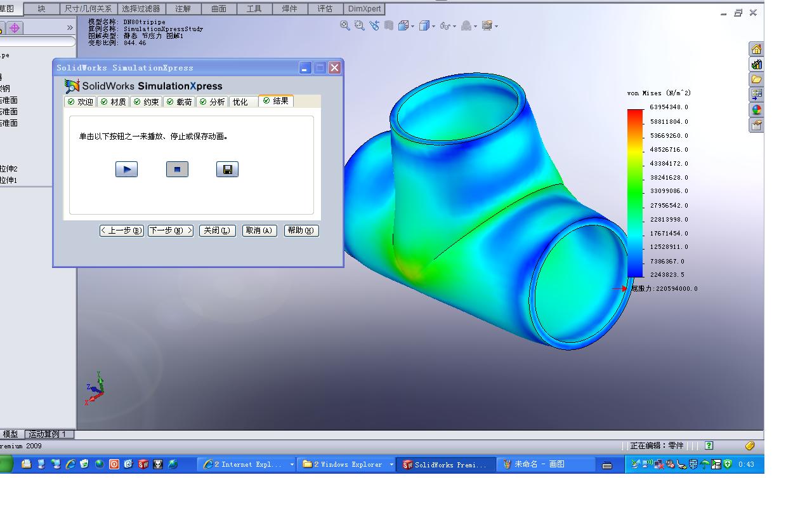Viewport: 812px width, 508px height.
Task: Open the 选择过滤器 toolbar tab
Action: pos(141,9)
